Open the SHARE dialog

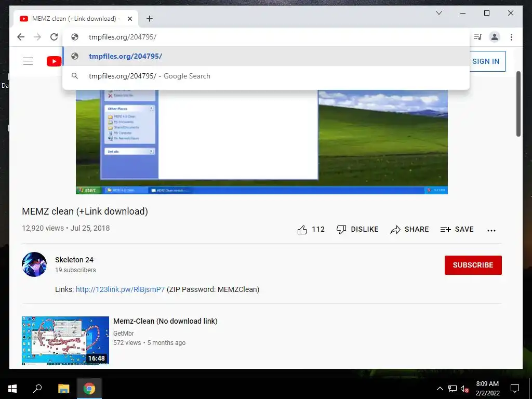coord(409,229)
